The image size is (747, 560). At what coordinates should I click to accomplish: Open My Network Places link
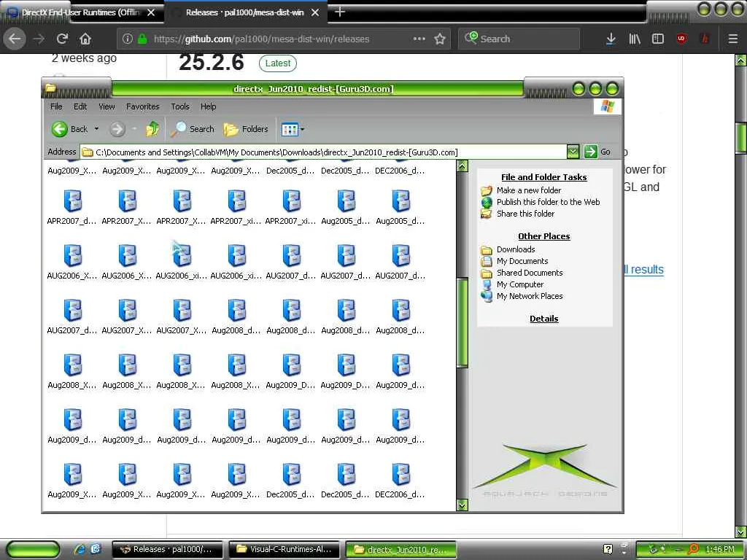tap(530, 296)
